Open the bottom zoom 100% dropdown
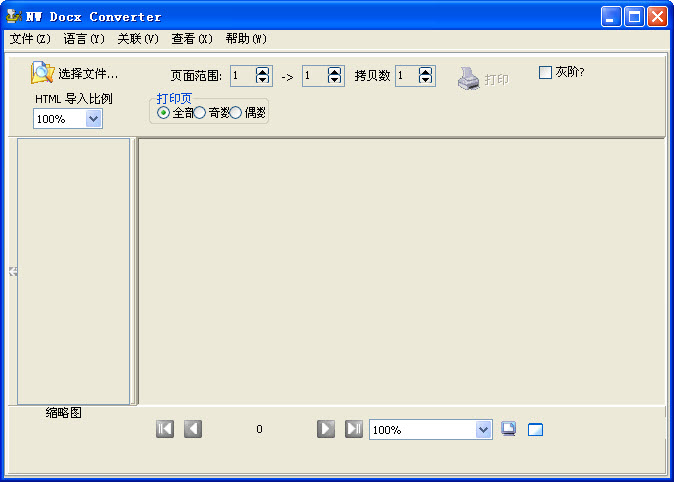 pos(484,430)
